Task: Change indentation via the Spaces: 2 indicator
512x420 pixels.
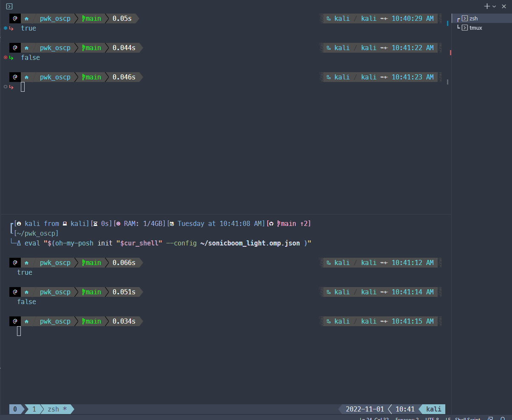Action: pyautogui.click(x=407, y=418)
